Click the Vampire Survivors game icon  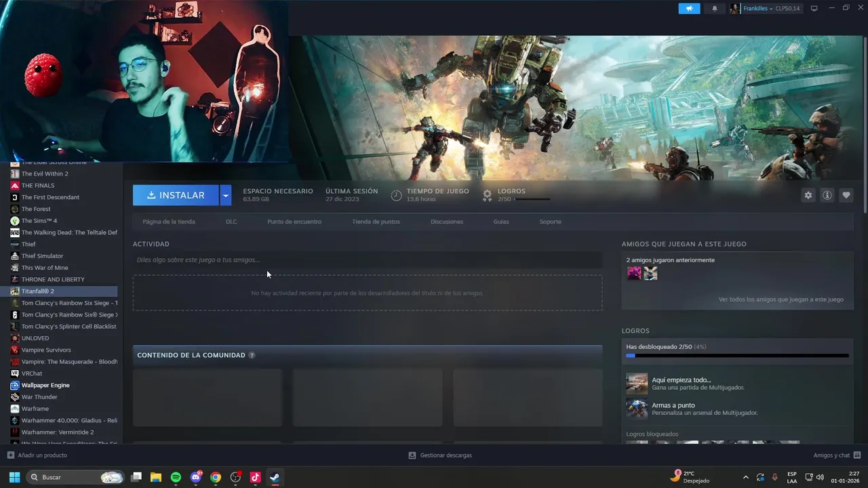pos(15,350)
